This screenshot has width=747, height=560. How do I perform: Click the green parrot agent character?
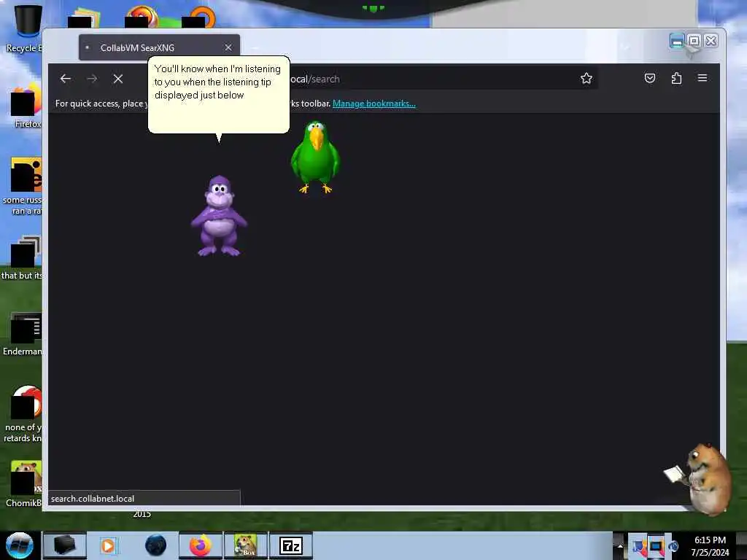[315, 157]
